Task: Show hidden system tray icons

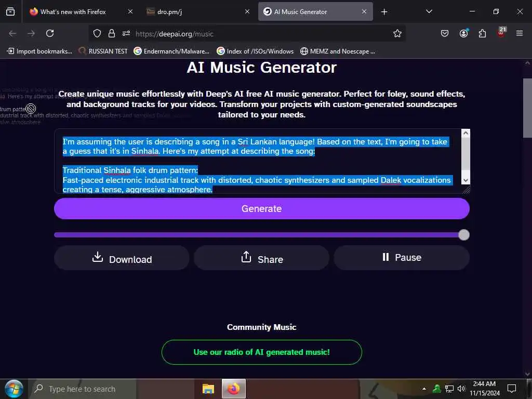Action: [x=424, y=389]
